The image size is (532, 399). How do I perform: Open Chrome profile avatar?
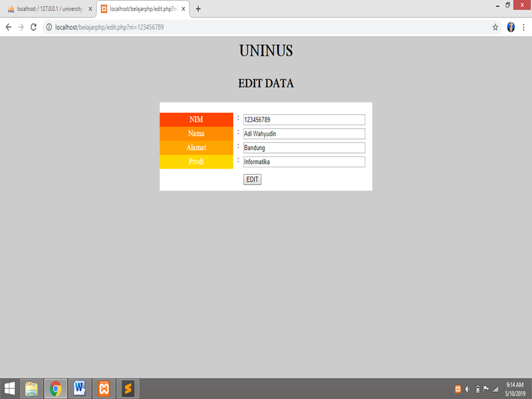510,27
